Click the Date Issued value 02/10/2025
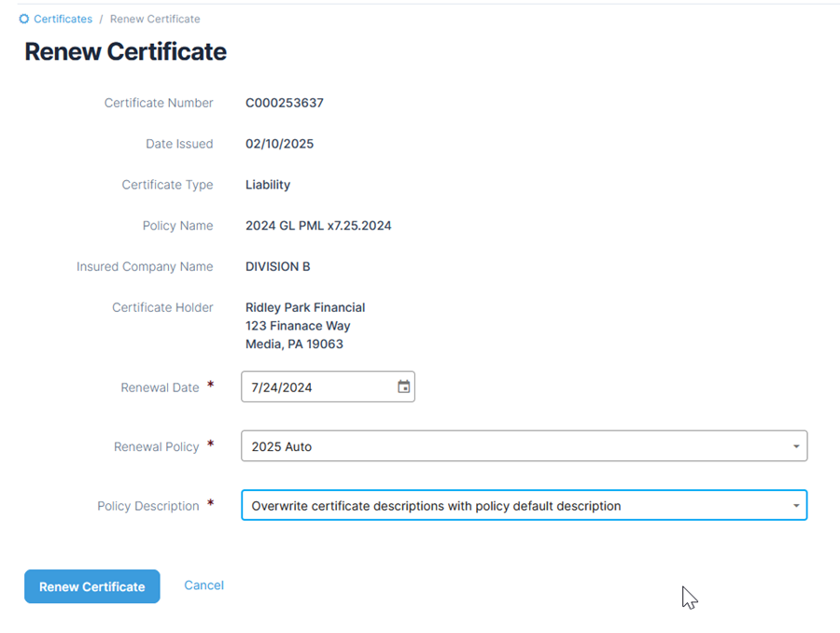 279,144
